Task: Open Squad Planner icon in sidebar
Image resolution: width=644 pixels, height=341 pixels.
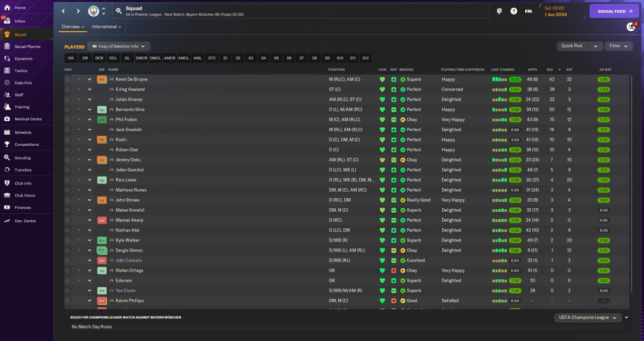Action: 7,46
